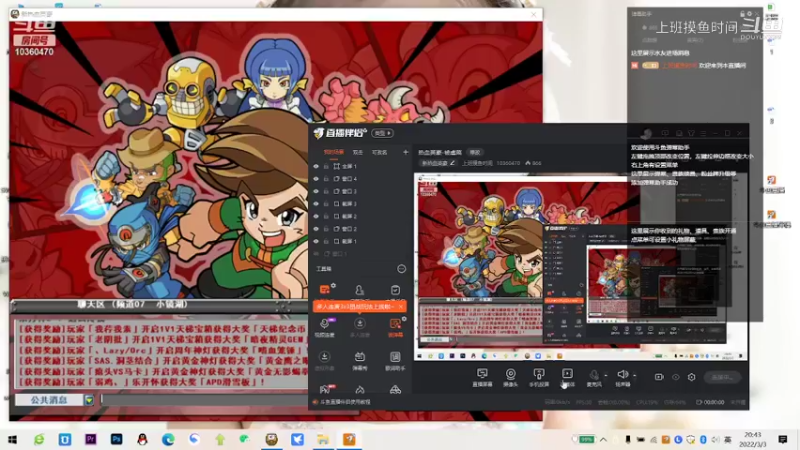Toggle visibility of 窗口 2 source
Image resolution: width=800 pixels, height=450 pixels.
point(316,229)
